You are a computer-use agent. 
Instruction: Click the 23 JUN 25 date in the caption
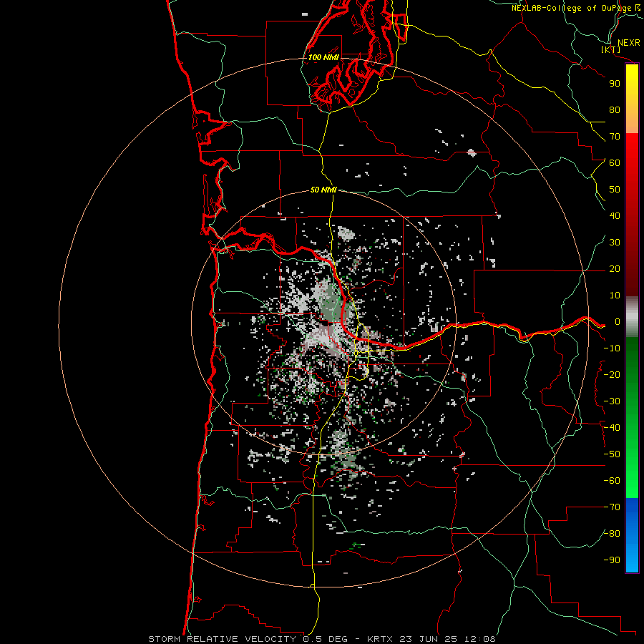point(429,639)
